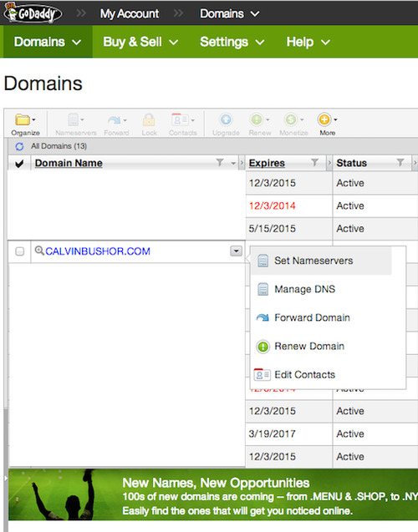This screenshot has width=418, height=532.
Task: Open the green Domains menu
Action: tap(48, 42)
